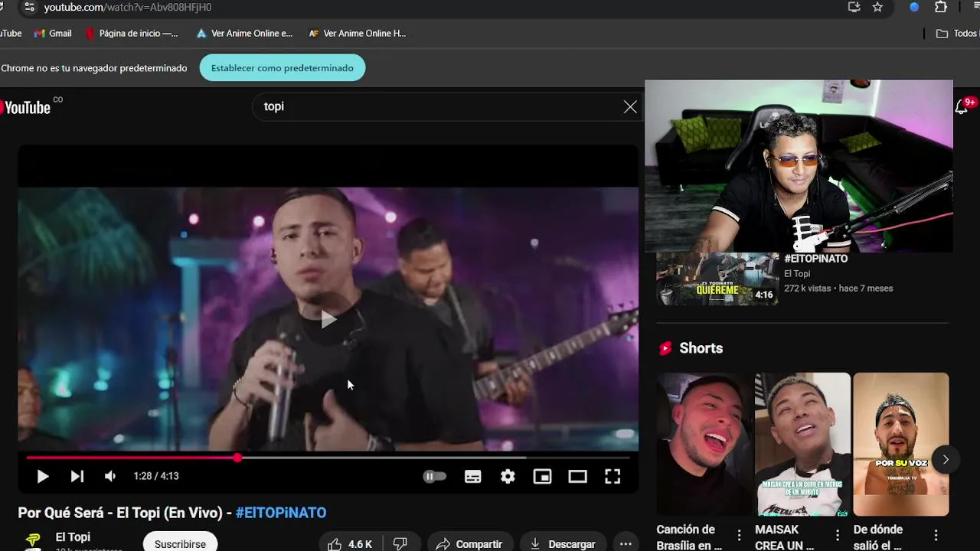Open Chrome extensions puzzle icon
980x551 pixels.
pyautogui.click(x=941, y=7)
